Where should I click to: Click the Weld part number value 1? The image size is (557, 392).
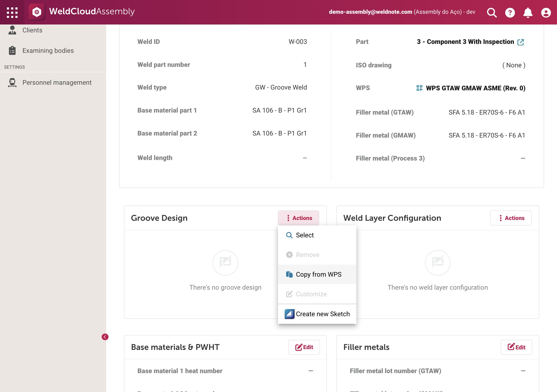[x=305, y=65]
